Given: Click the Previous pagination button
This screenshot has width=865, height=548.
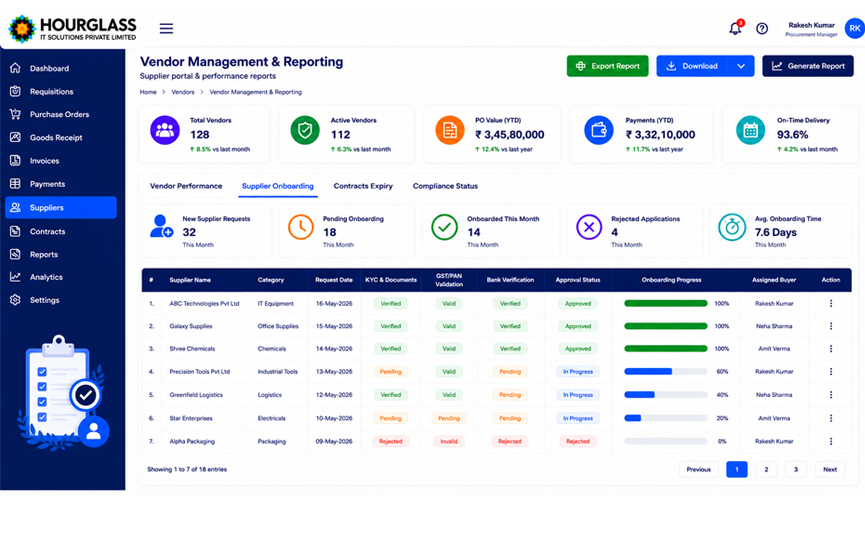Looking at the screenshot, I should [698, 469].
